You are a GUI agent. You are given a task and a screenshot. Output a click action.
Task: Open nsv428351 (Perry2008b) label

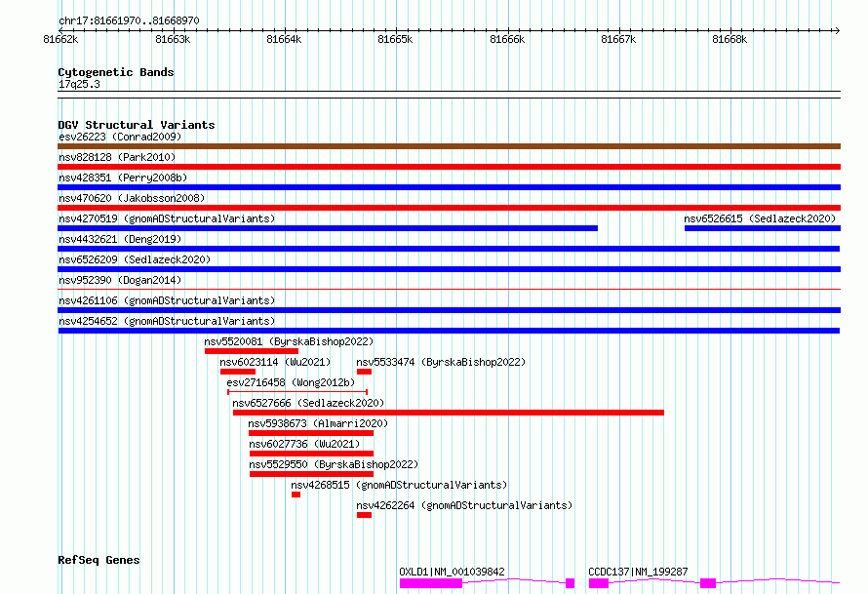click(123, 178)
